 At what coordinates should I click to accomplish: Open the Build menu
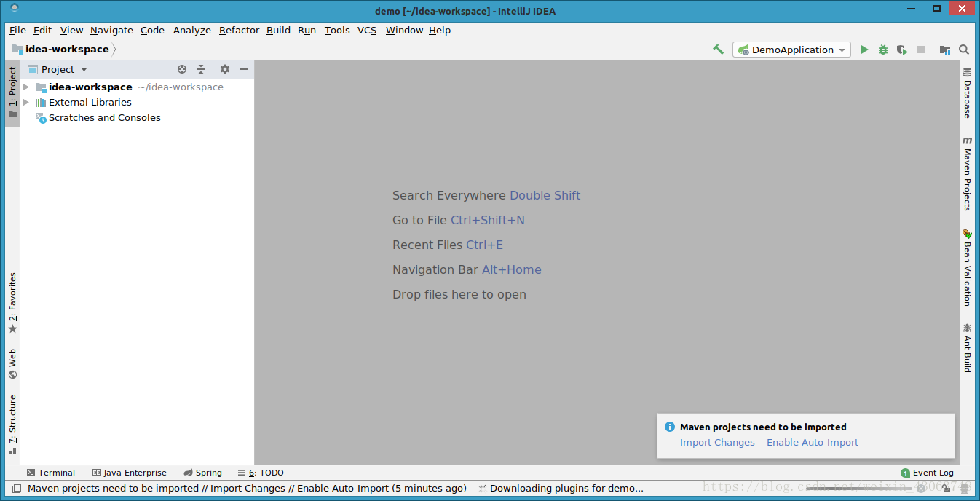(x=278, y=30)
